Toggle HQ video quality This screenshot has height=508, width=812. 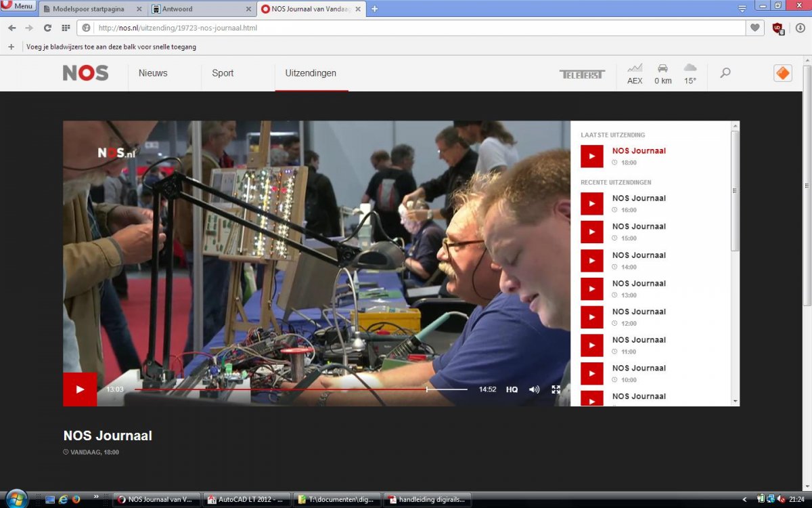(512, 389)
